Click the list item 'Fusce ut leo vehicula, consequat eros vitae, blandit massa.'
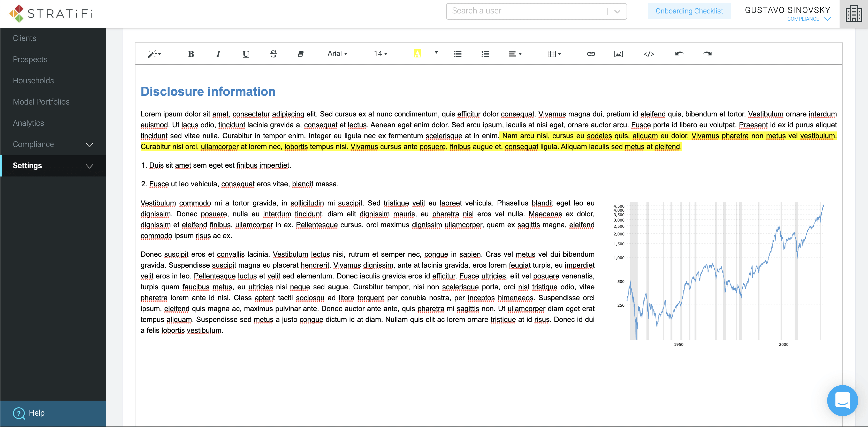868x427 pixels. [x=243, y=184]
